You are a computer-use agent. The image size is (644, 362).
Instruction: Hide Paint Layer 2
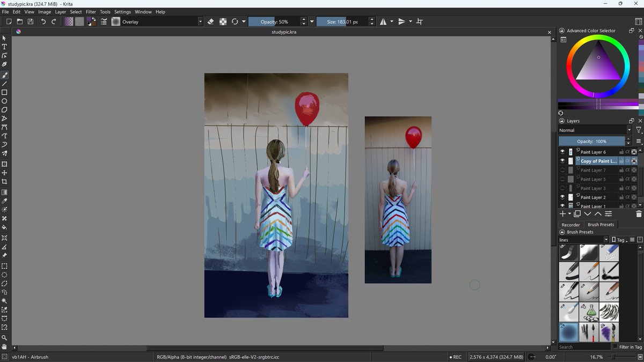click(562, 197)
